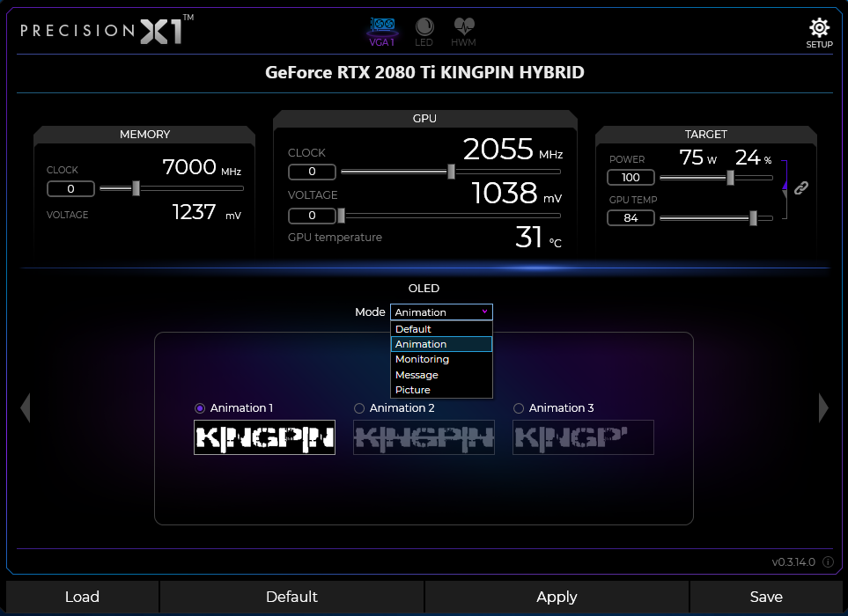
Task: Select the Animation 2 radio button
Action: (359, 408)
